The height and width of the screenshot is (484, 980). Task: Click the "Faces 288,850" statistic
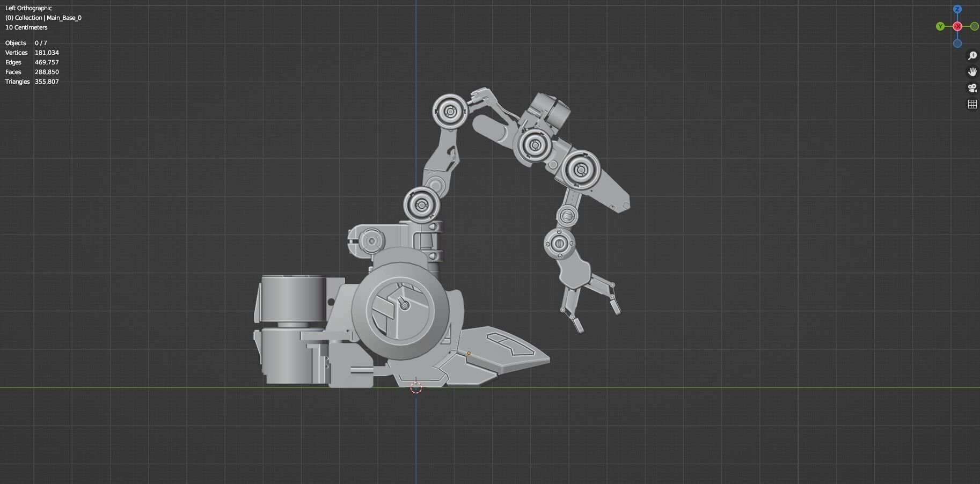click(32, 72)
